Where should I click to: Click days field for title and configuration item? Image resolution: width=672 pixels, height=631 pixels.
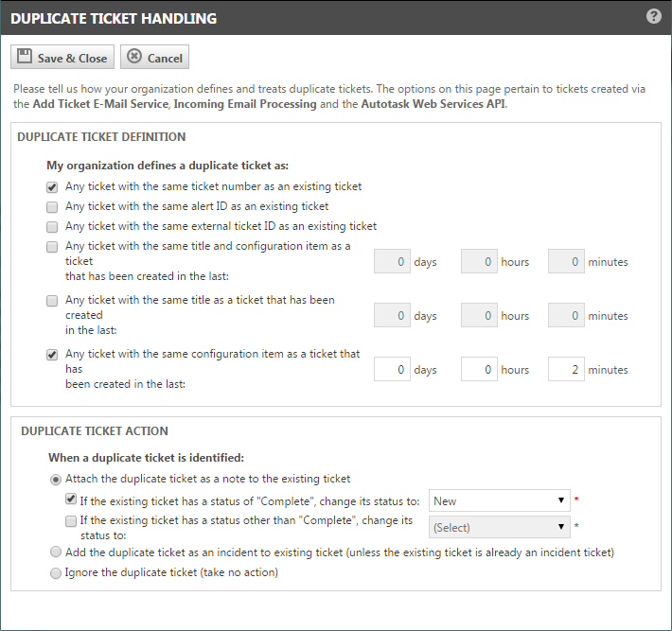(392, 261)
